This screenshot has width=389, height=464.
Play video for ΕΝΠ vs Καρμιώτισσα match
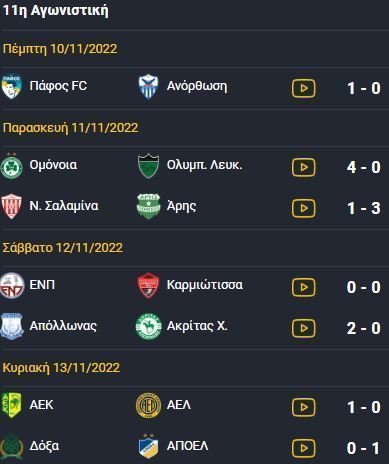(303, 287)
